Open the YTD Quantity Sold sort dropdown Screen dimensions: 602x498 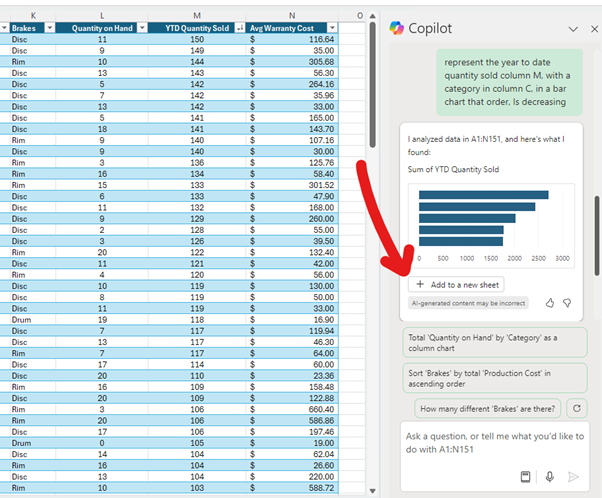[x=240, y=28]
